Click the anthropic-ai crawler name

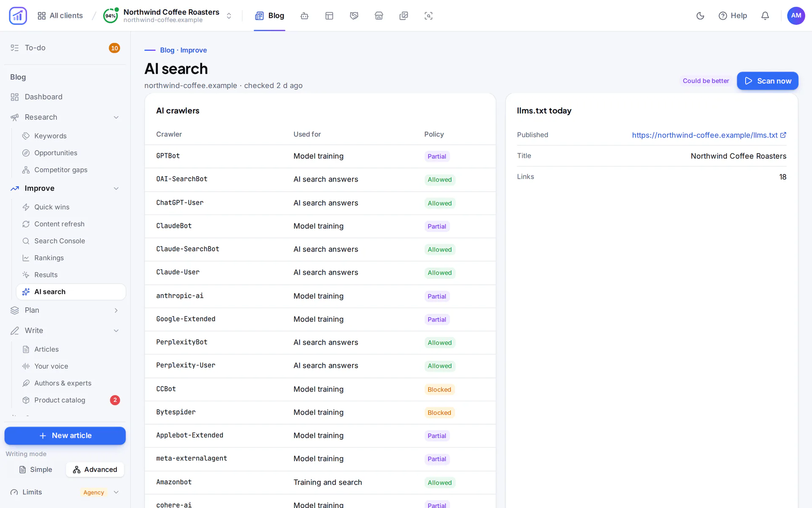tap(180, 295)
